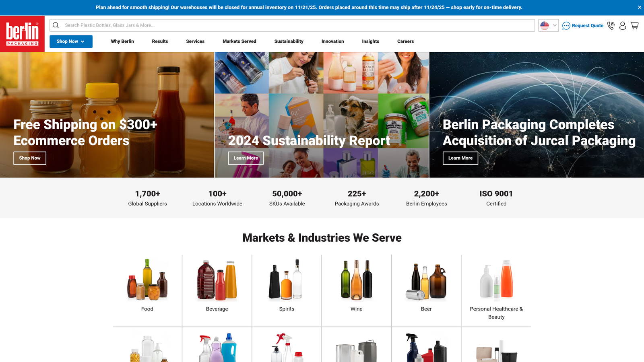Open the shopping cart icon
The image size is (644, 362).
point(635,25)
